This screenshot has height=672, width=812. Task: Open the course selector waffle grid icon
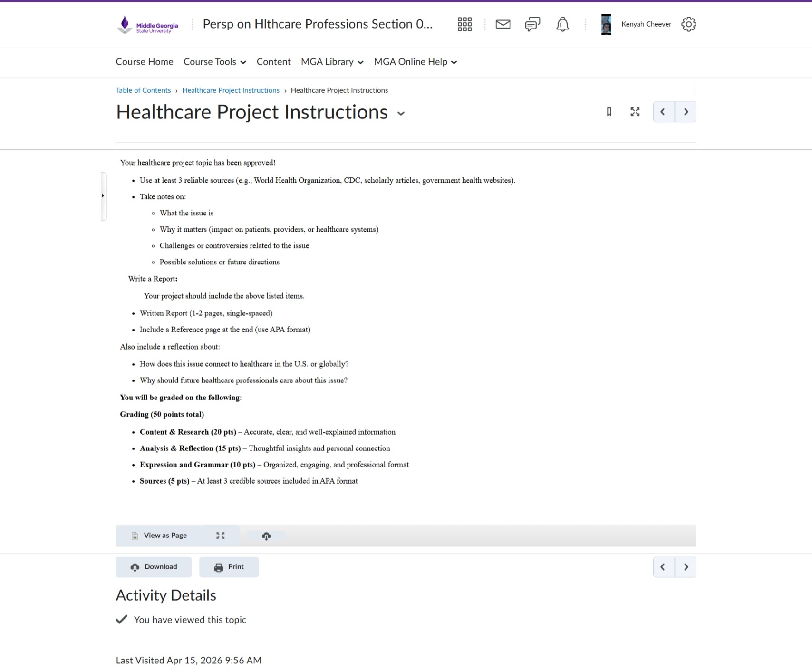click(x=464, y=24)
